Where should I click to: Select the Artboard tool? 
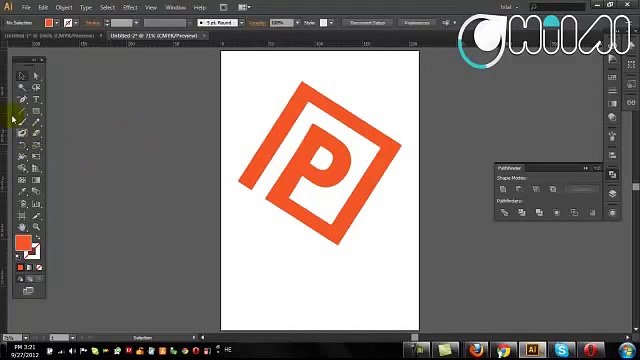[22, 216]
